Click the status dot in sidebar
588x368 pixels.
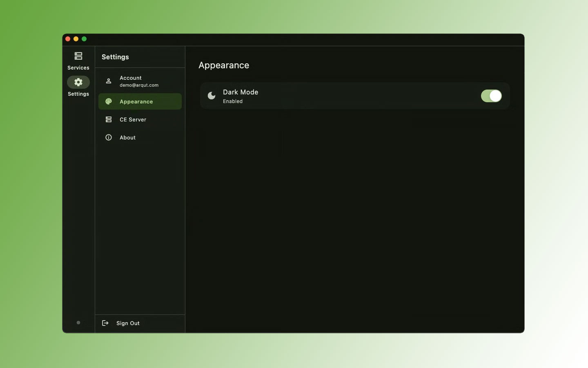(x=78, y=323)
